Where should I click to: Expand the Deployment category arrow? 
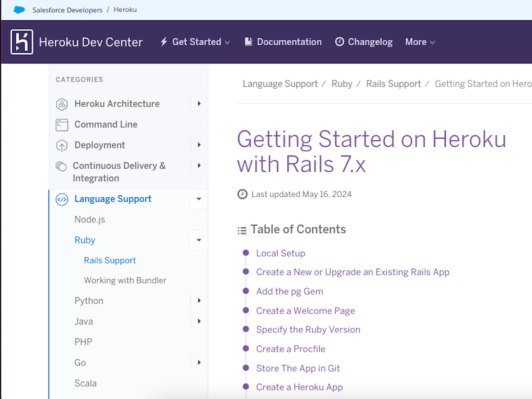[x=199, y=145]
